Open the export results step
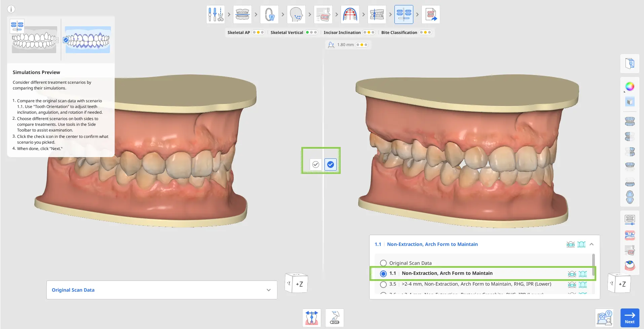Screen dimensions: 644x329 pyautogui.click(x=431, y=14)
